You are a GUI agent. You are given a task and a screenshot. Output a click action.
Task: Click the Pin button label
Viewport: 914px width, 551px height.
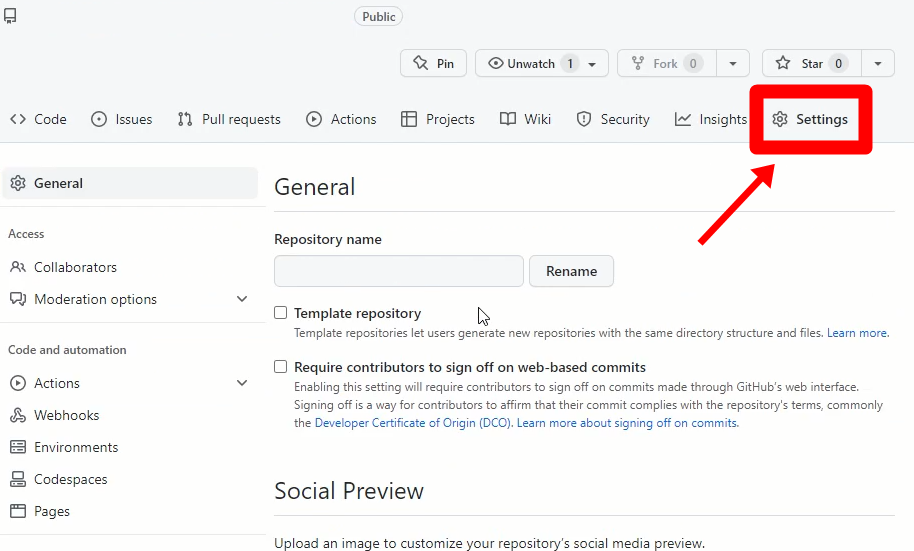point(445,64)
